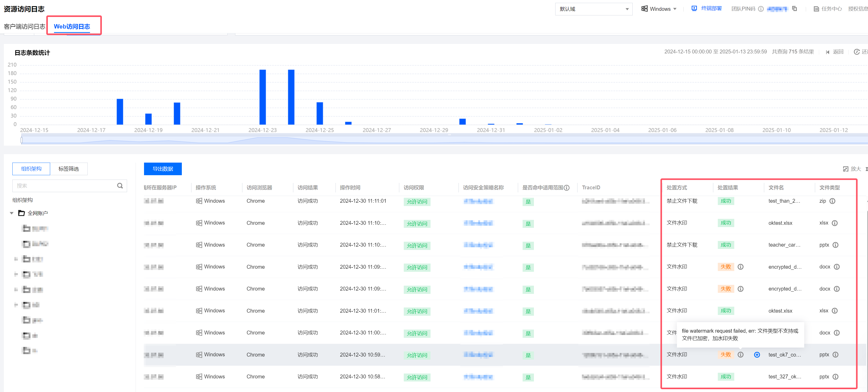The height and width of the screenshot is (392, 868).
Task: Click the search magnifier icon
Action: [120, 185]
